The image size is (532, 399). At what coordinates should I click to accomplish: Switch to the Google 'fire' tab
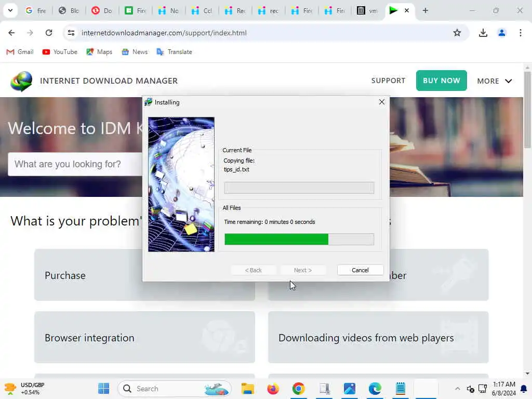pyautogui.click(x=36, y=10)
